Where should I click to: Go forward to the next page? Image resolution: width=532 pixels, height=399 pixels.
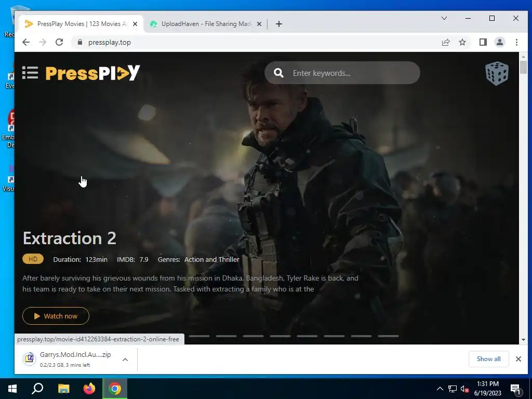43,42
